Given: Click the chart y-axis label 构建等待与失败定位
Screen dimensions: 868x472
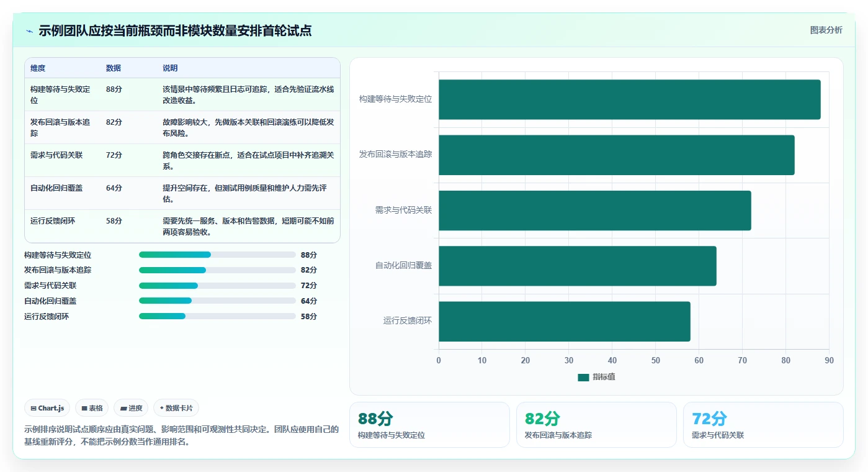Looking at the screenshot, I should tap(395, 99).
